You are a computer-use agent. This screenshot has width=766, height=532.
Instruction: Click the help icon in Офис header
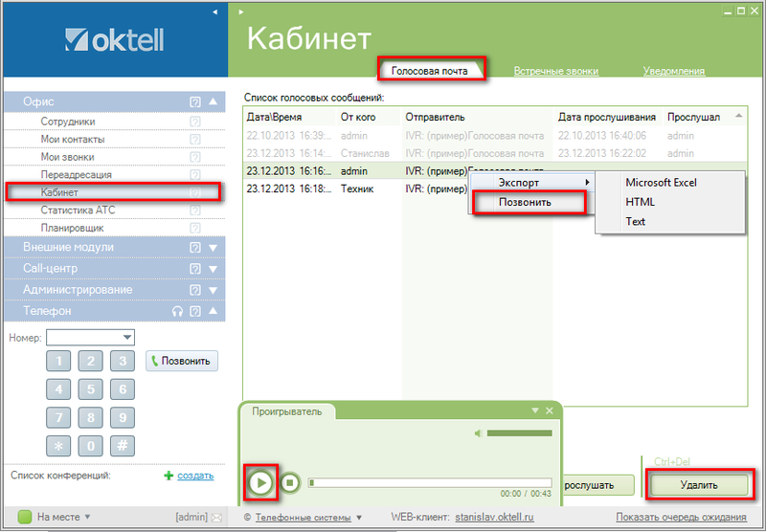tap(195, 101)
